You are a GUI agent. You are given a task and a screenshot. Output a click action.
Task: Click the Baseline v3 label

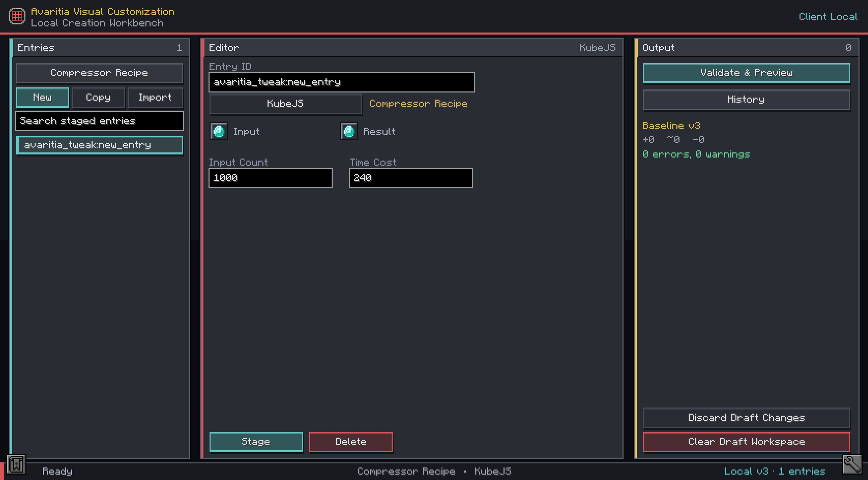coord(671,126)
